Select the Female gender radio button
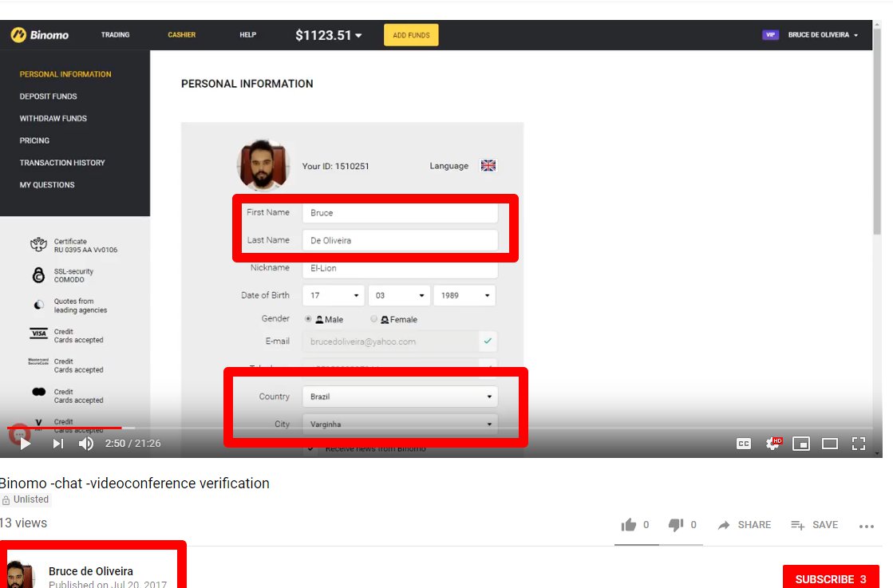This screenshot has height=588, width=893. tap(373, 319)
